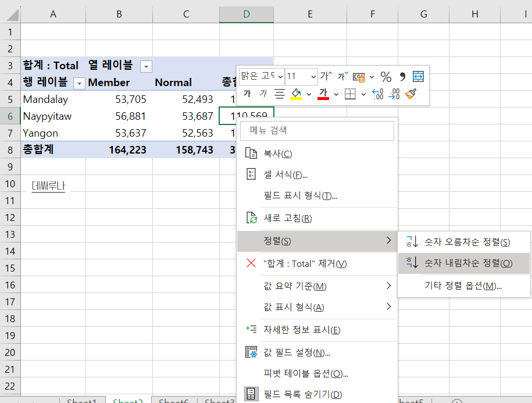
Task: Expand fill color palette arrow
Action: pyautogui.click(x=309, y=94)
